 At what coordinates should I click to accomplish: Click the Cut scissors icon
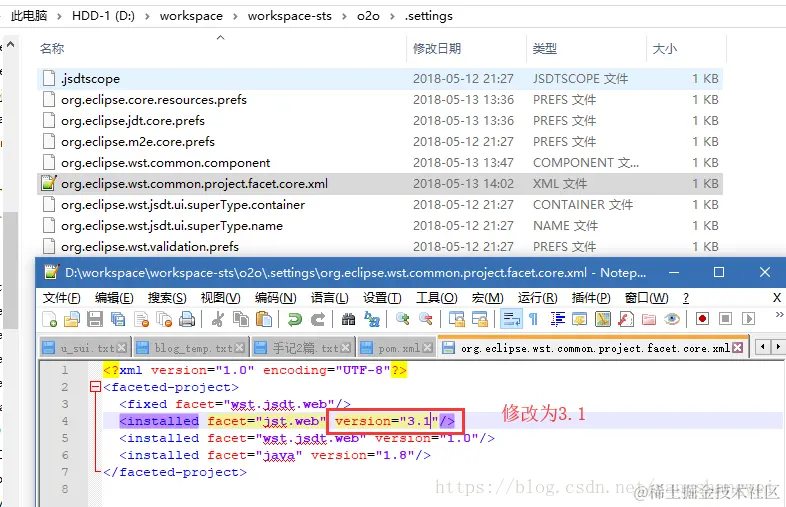click(x=218, y=319)
